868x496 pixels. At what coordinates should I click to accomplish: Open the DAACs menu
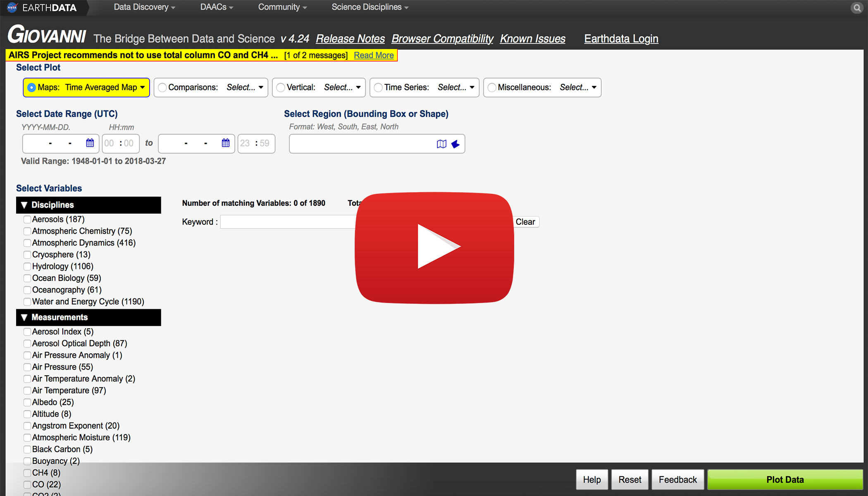coord(217,7)
